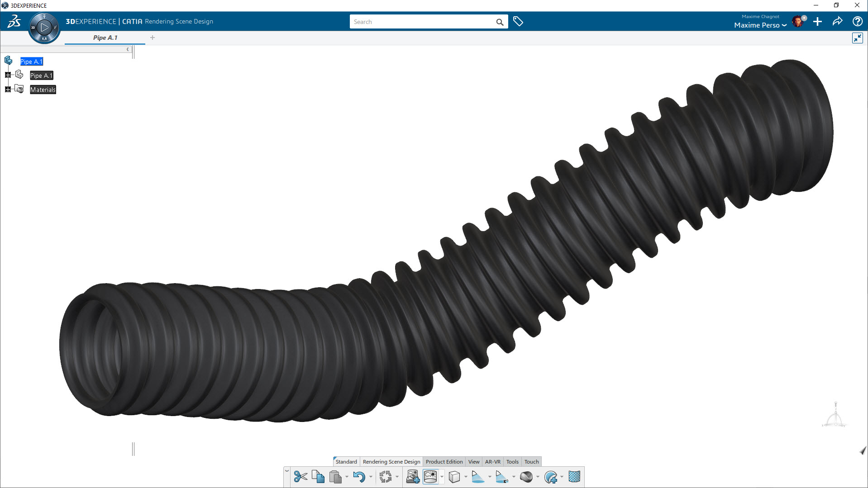Viewport: 868px width, 488px height.
Task: Switch to the View tab
Action: pyautogui.click(x=474, y=462)
